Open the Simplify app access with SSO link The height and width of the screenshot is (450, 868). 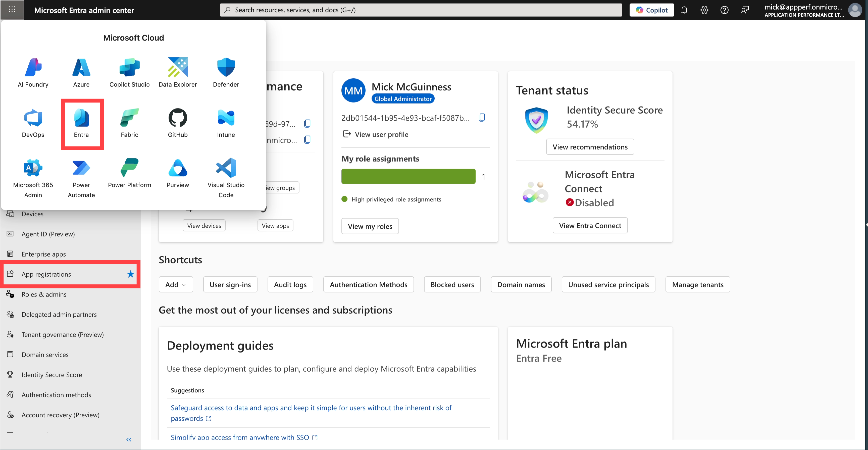click(x=240, y=437)
